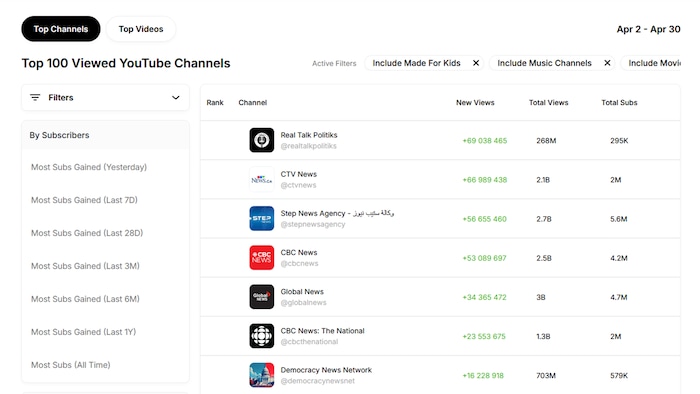This screenshot has height=394, width=700.
Task: Click the 703M total views cell
Action: click(x=546, y=376)
